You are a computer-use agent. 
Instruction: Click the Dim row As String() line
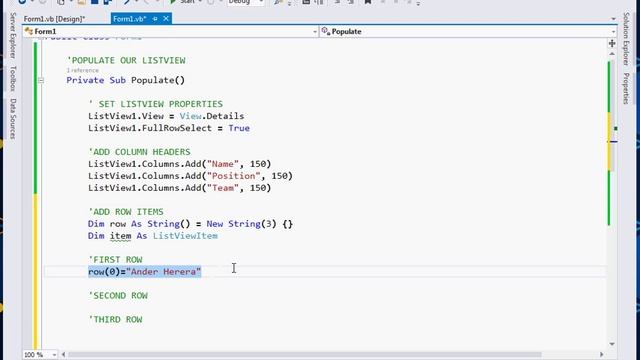point(191,224)
